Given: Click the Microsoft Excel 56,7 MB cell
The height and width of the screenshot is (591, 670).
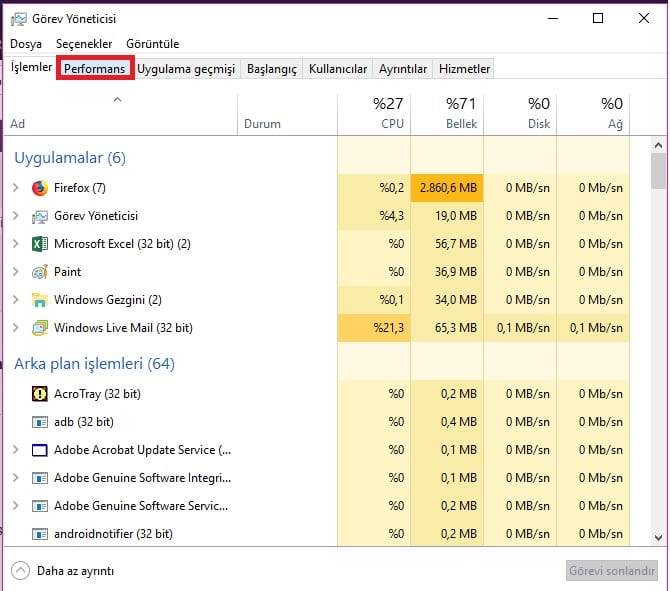Looking at the screenshot, I should click(447, 244).
